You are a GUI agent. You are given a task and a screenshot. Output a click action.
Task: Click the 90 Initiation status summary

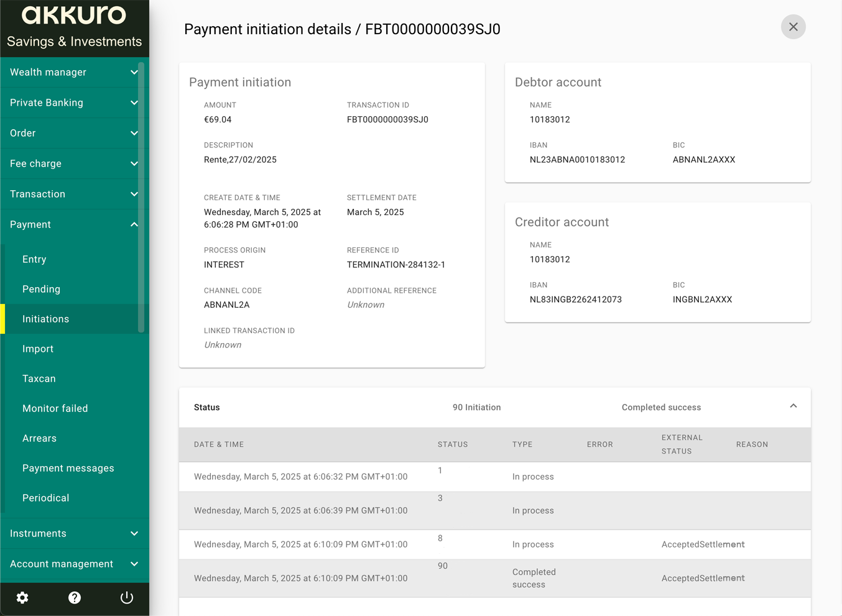point(476,407)
